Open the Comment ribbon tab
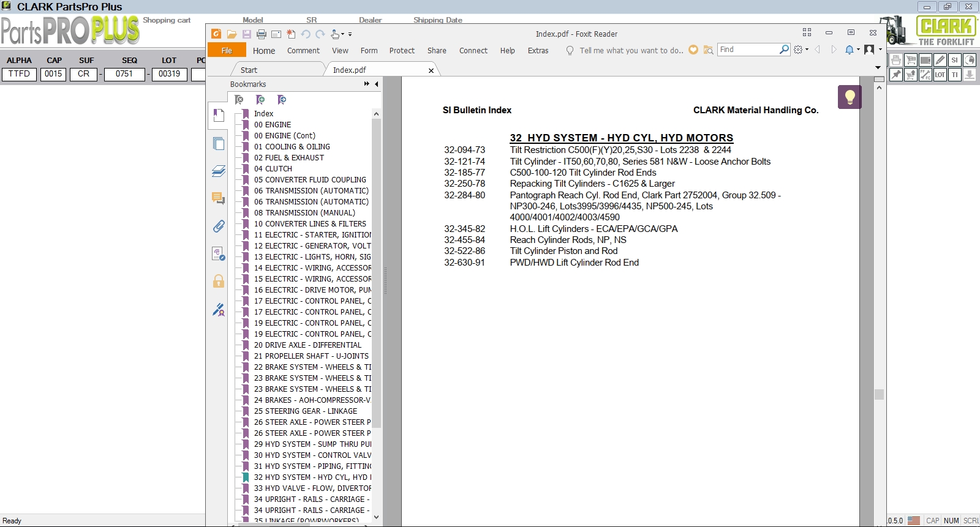This screenshot has width=980, height=527. (x=303, y=51)
